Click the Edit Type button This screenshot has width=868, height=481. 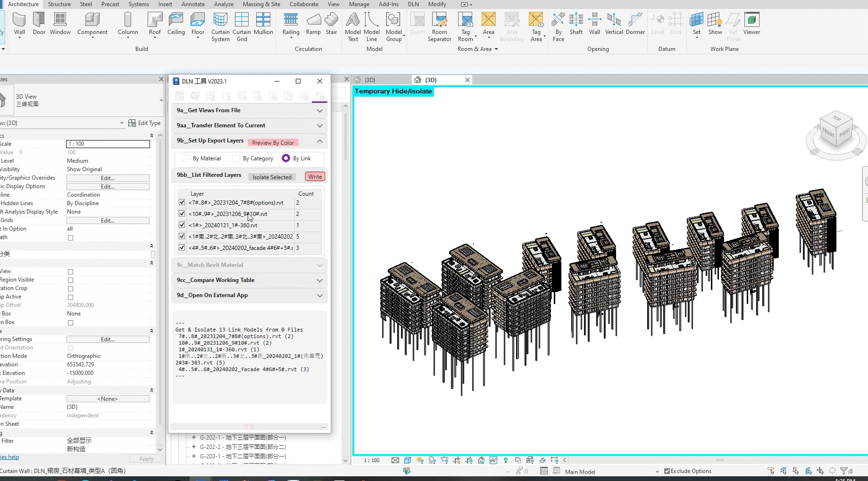click(144, 123)
